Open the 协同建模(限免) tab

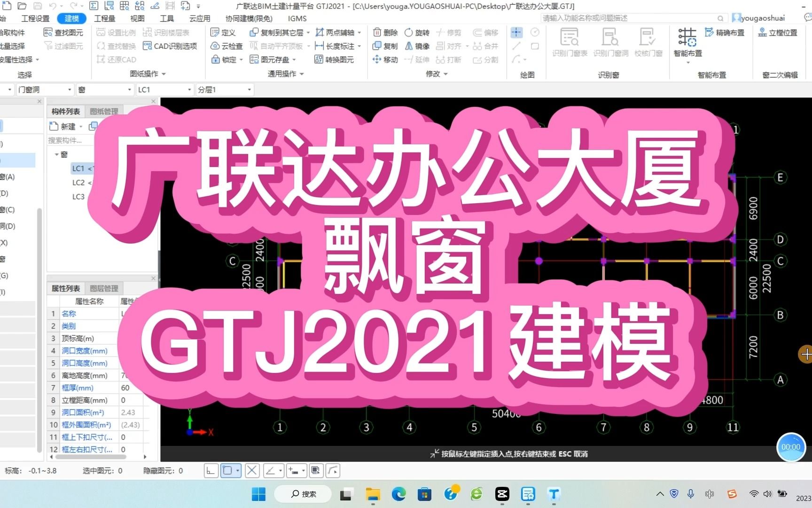pyautogui.click(x=249, y=18)
